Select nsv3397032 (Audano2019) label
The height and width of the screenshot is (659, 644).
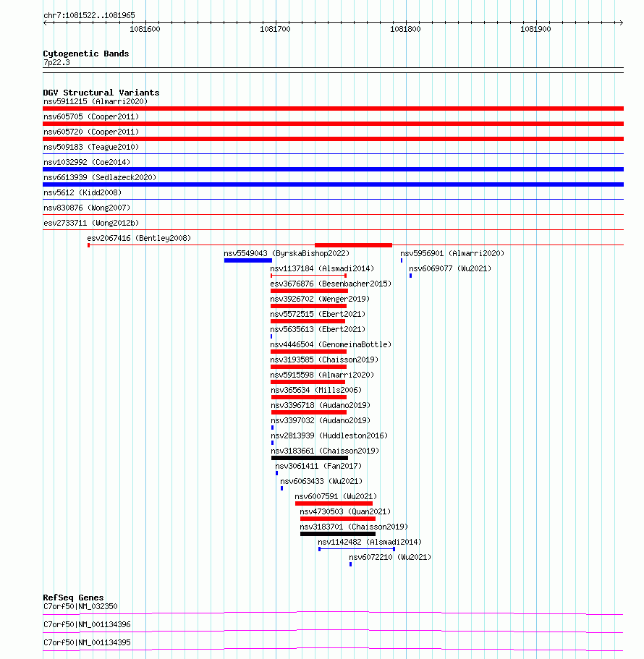[x=321, y=420]
